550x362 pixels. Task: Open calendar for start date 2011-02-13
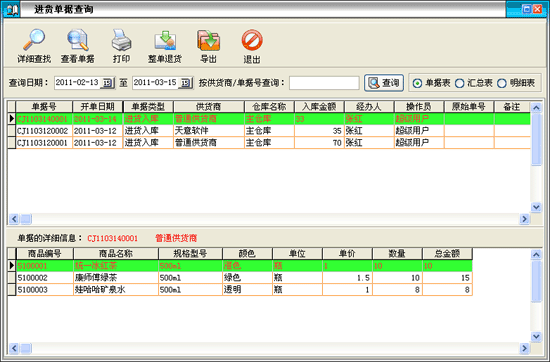tap(107, 83)
